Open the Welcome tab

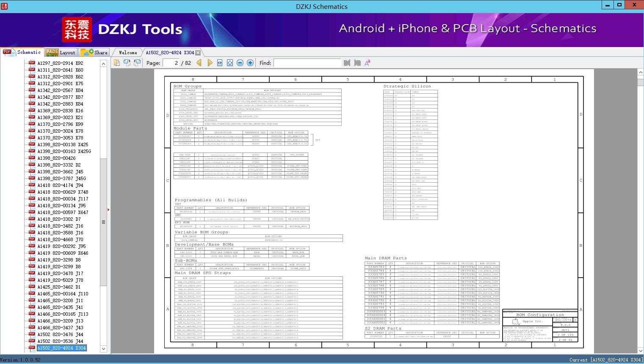(x=128, y=53)
